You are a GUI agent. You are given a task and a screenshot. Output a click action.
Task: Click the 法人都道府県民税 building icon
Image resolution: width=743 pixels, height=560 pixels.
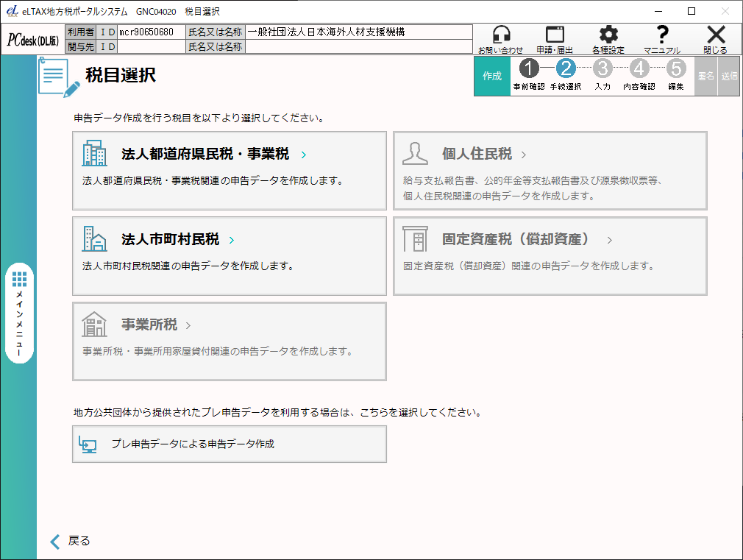(94, 152)
